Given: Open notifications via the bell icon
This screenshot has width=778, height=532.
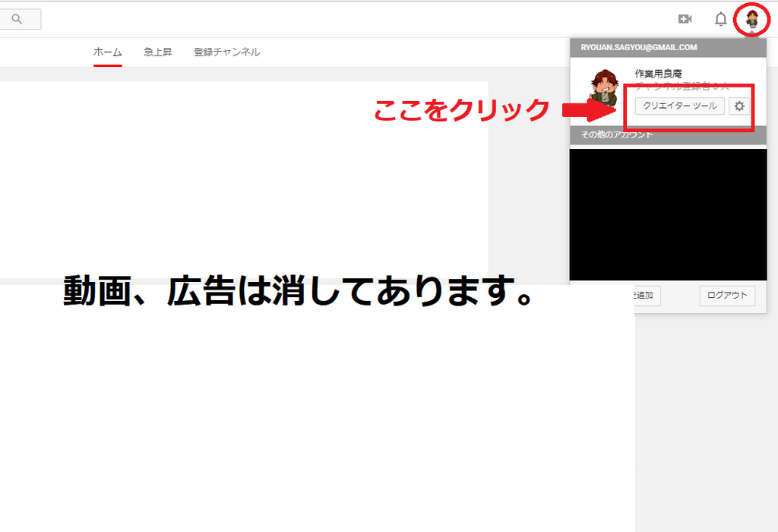Looking at the screenshot, I should (x=720, y=18).
